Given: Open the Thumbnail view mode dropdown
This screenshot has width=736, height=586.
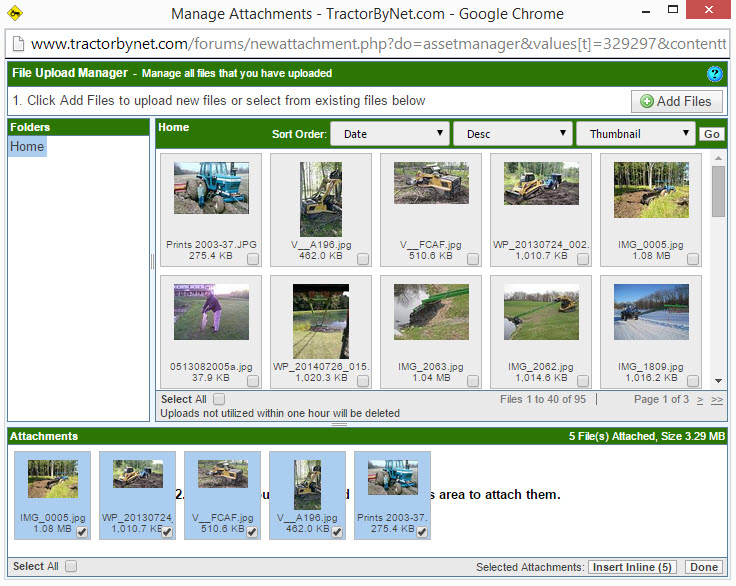Looking at the screenshot, I should [x=636, y=134].
